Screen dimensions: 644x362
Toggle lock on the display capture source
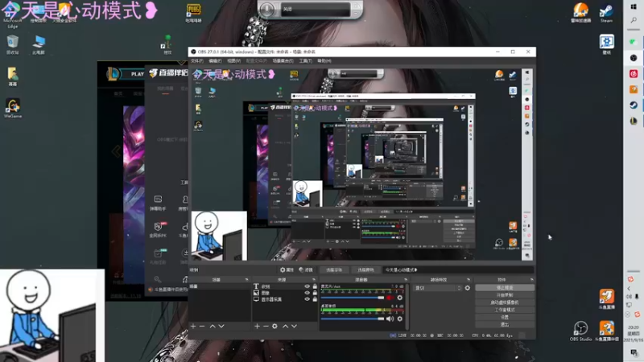pyautogui.click(x=315, y=299)
